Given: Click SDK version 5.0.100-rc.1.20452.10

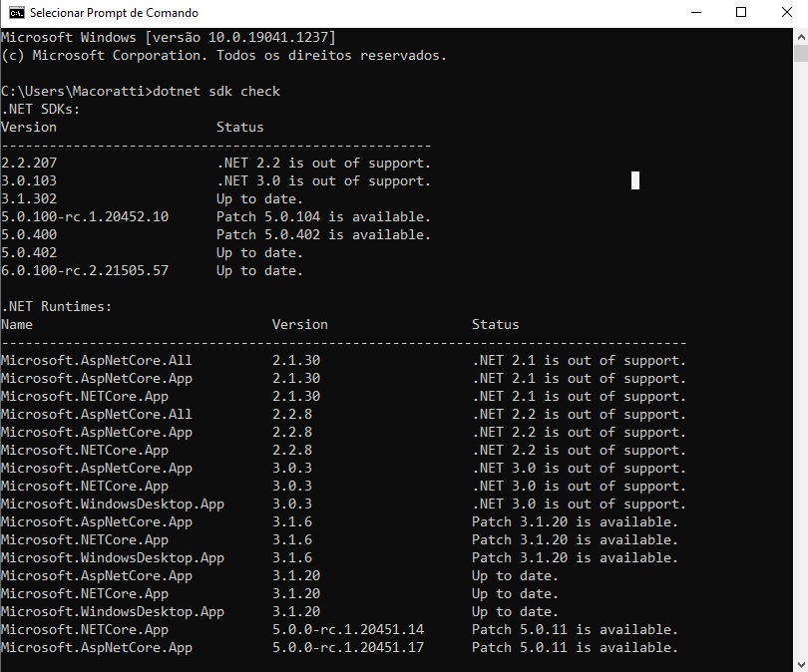Looking at the screenshot, I should point(85,216).
